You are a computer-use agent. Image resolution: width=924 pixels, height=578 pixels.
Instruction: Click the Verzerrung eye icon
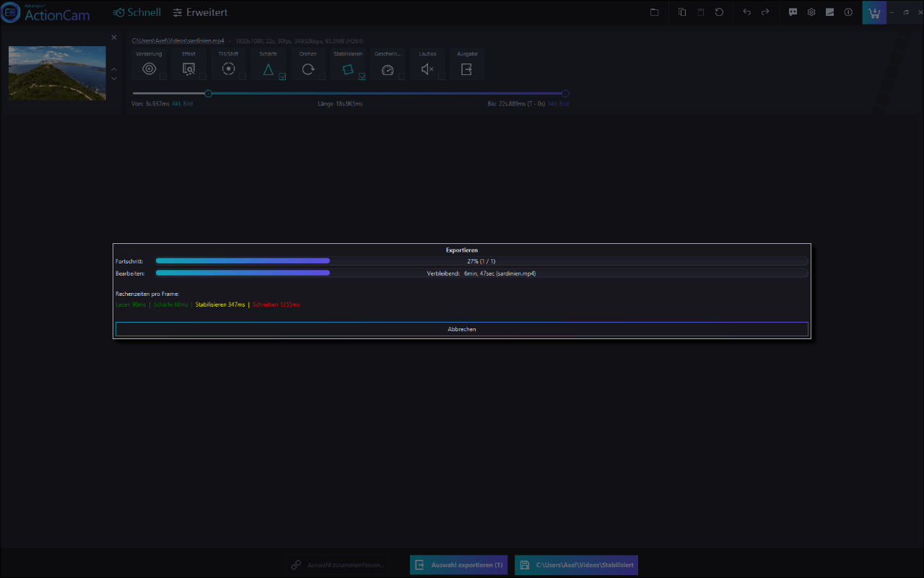(x=149, y=69)
